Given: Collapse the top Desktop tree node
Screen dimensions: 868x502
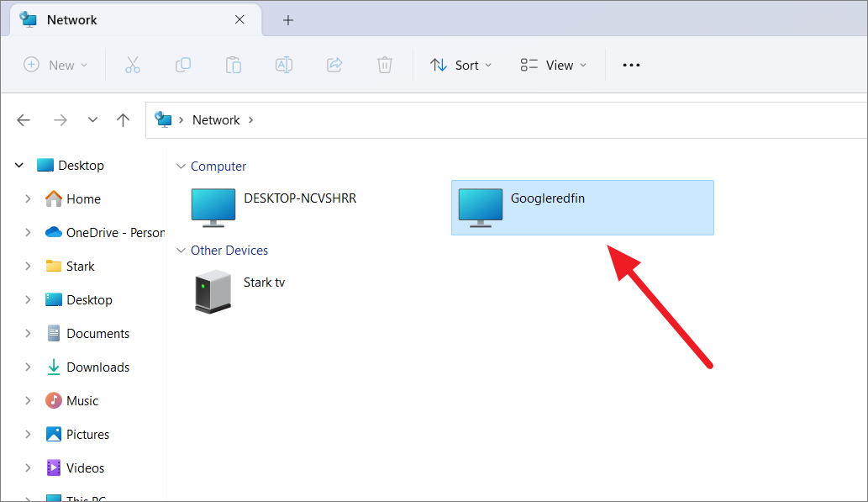Looking at the screenshot, I should click(18, 165).
